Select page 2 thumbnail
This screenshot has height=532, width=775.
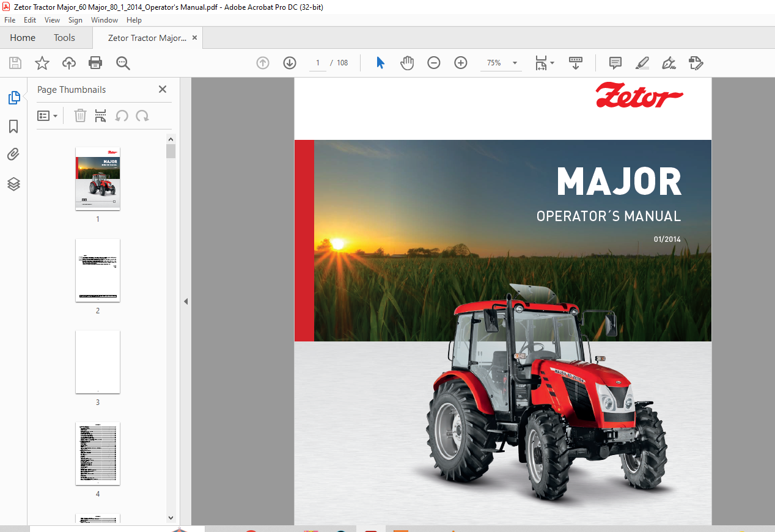click(x=98, y=270)
